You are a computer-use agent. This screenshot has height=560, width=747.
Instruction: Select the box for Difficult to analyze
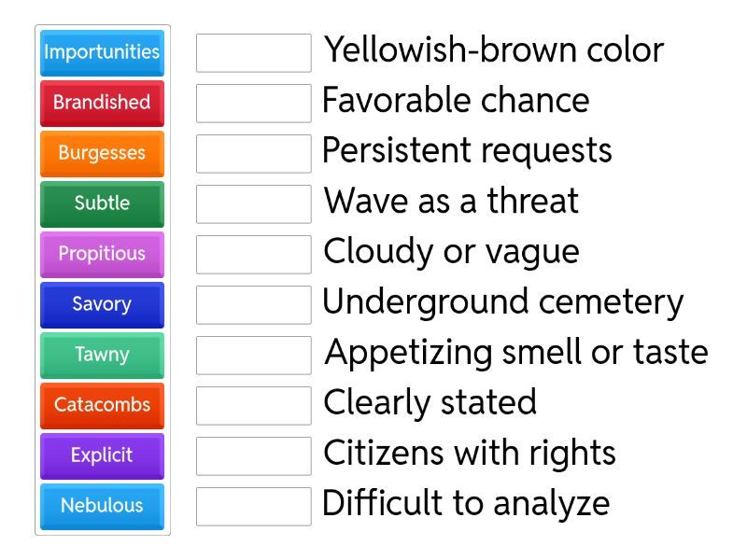point(253,506)
